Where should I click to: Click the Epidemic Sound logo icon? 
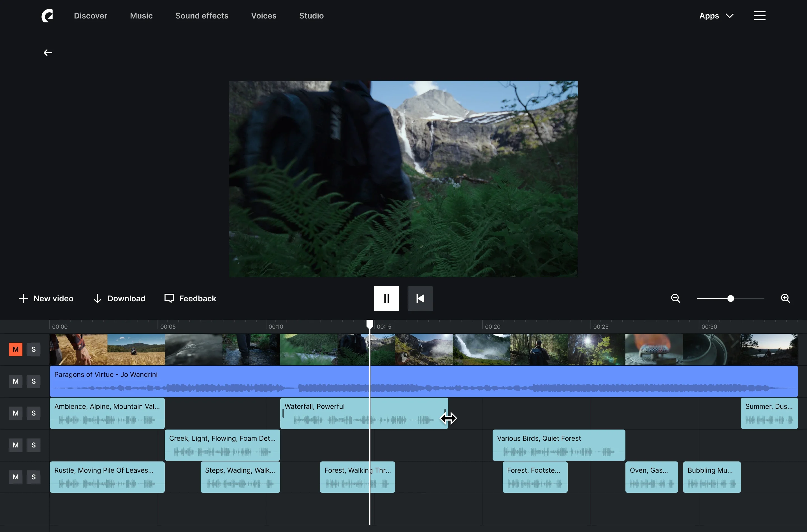[x=47, y=16]
